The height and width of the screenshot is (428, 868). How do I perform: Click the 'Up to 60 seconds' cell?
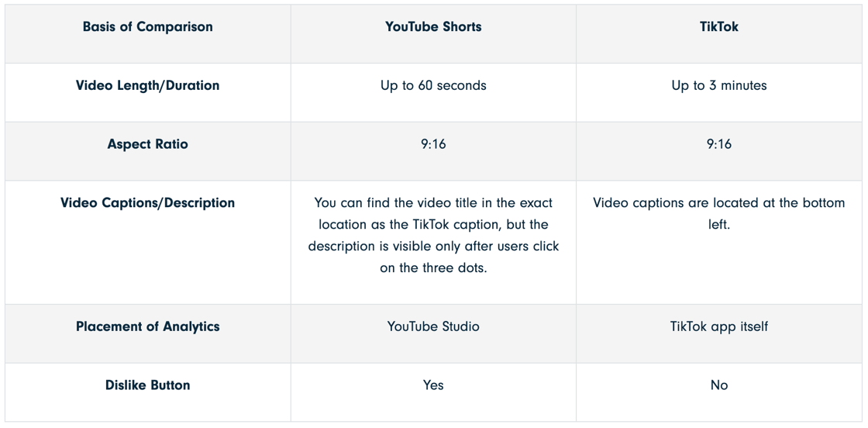(x=433, y=86)
